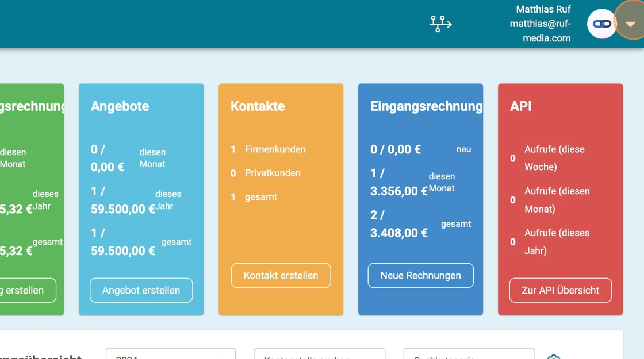644x359 pixels.
Task: Click Aufrufe (diesen Monat) row
Action: 550,200
